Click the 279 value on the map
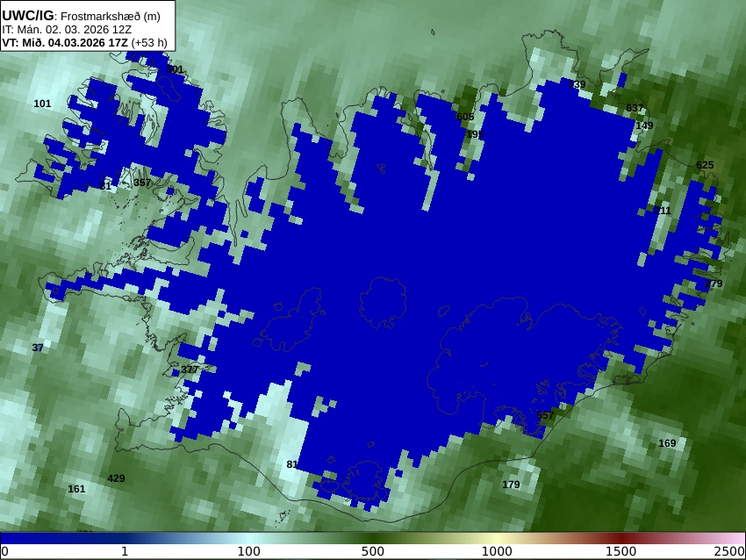 (x=714, y=284)
